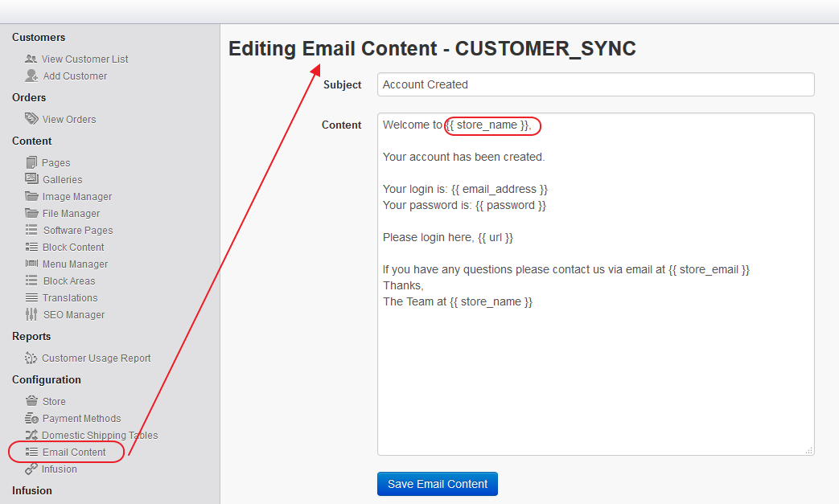Click the 'Your account has been created.' line

click(x=464, y=157)
